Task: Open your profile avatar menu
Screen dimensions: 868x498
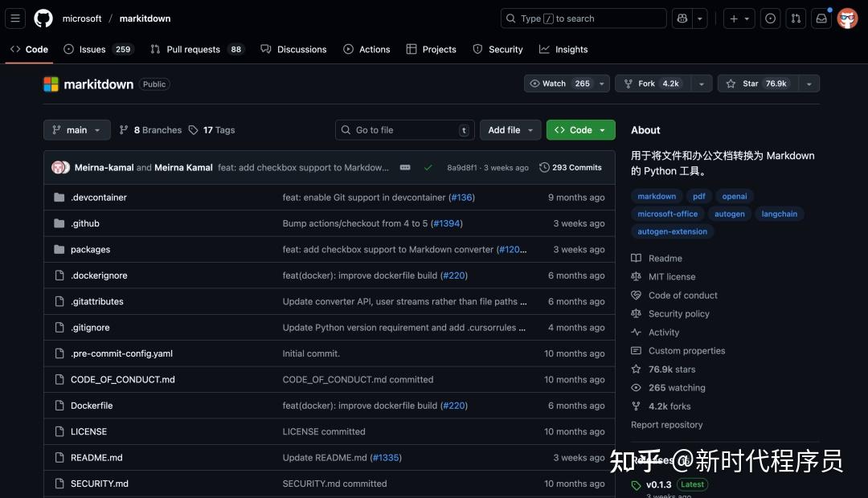Action: 847,18
